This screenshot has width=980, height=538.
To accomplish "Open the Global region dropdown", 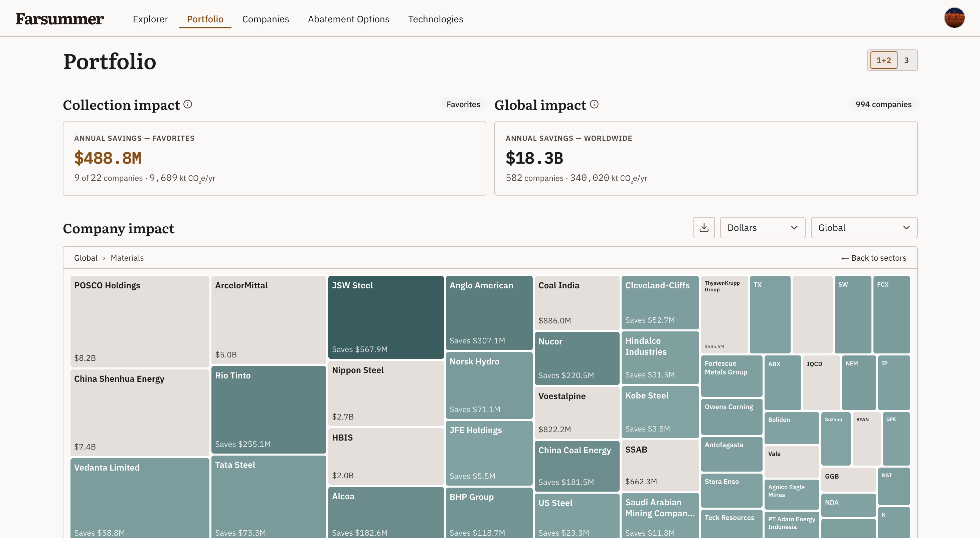I will [864, 227].
